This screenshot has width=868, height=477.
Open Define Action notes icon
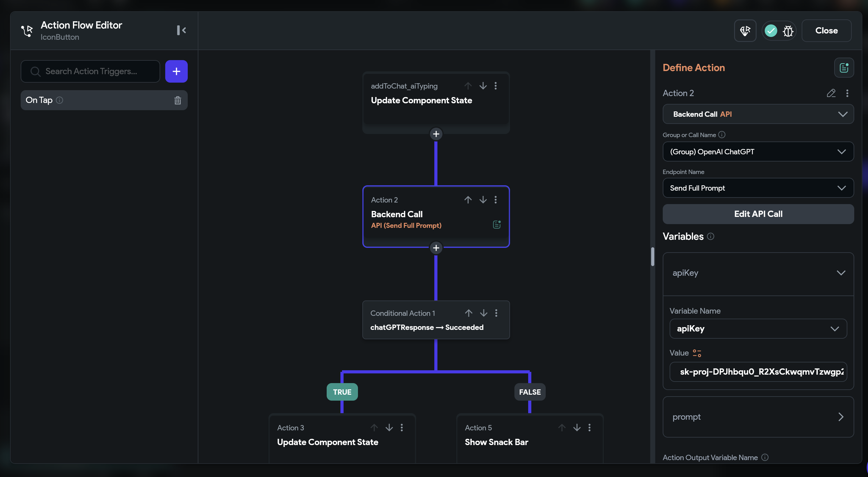[x=844, y=68]
